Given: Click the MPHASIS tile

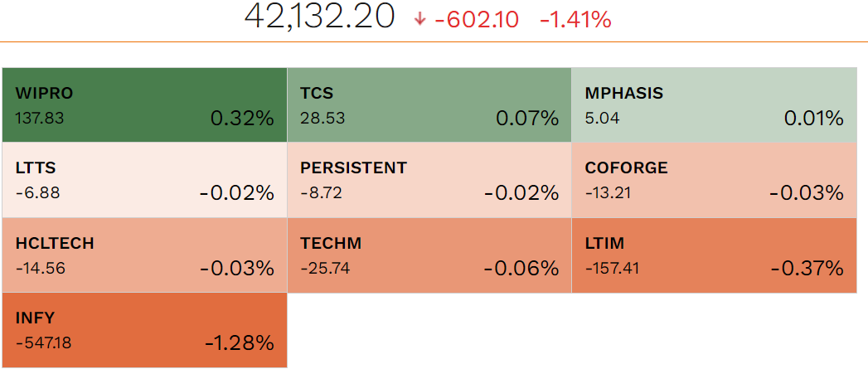Looking at the screenshot, I should tap(714, 104).
